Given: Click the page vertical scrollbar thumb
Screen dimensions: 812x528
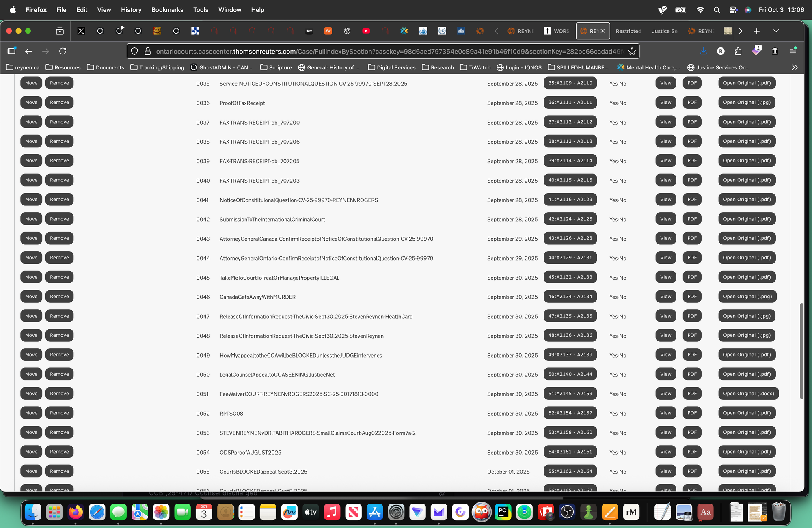Looking at the screenshot, I should [x=801, y=351].
